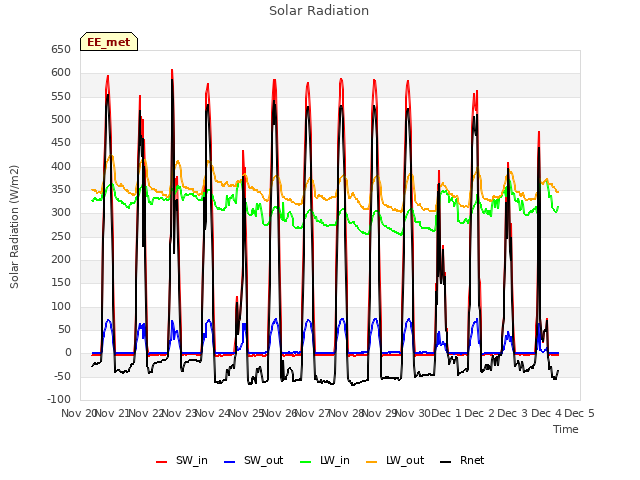Screen dimensions: 640x480
Task: Click the Nov 29 x-axis date label
Action: [x=380, y=413]
